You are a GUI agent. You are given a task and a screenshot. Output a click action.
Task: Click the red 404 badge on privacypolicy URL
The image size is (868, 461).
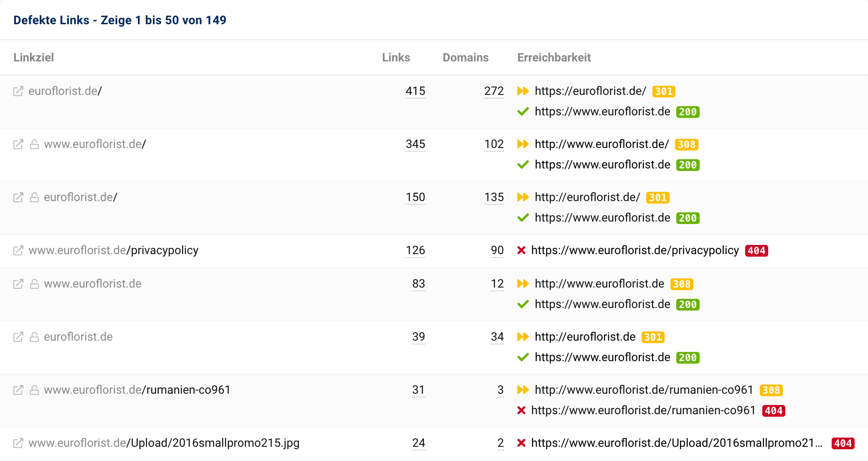click(756, 251)
